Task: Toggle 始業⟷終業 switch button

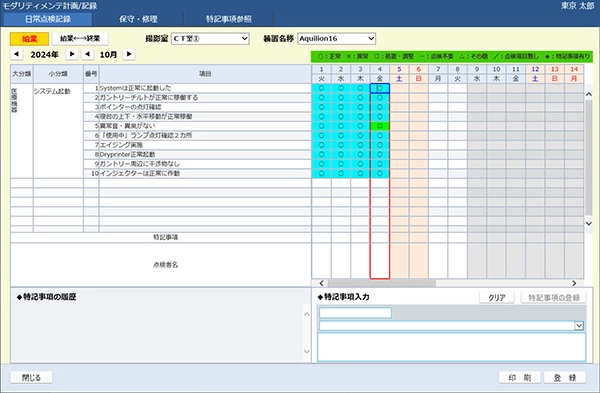Action: [x=80, y=39]
